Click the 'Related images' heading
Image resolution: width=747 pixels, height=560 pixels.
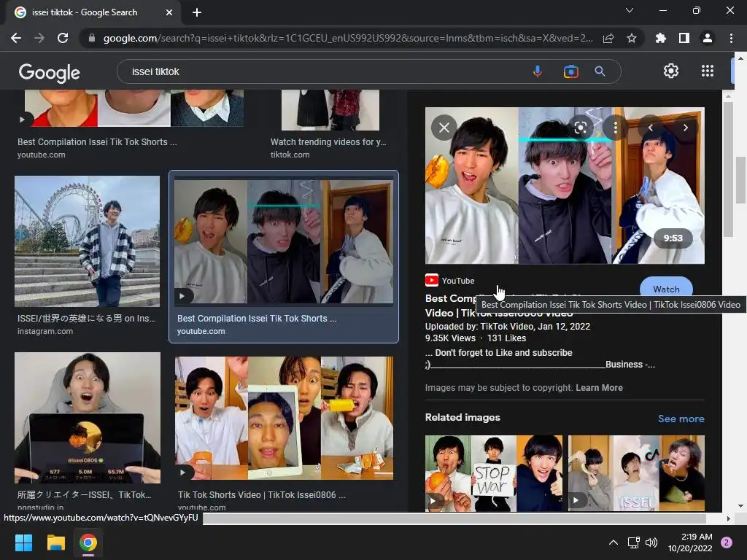pos(462,417)
